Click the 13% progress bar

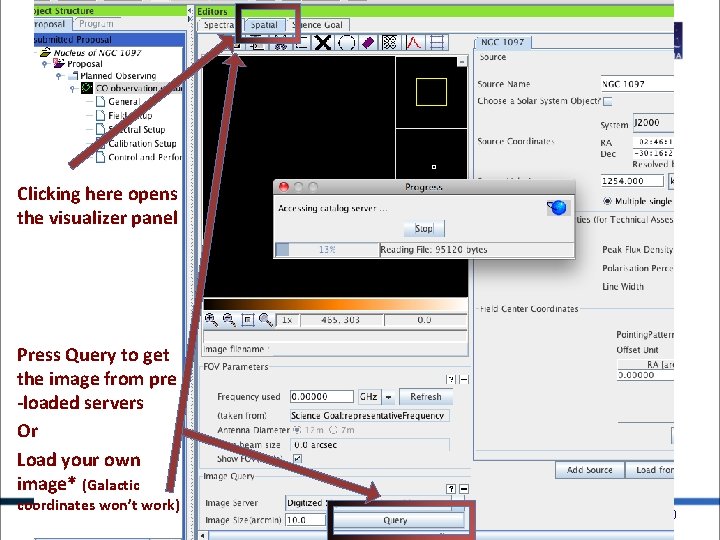(327, 249)
